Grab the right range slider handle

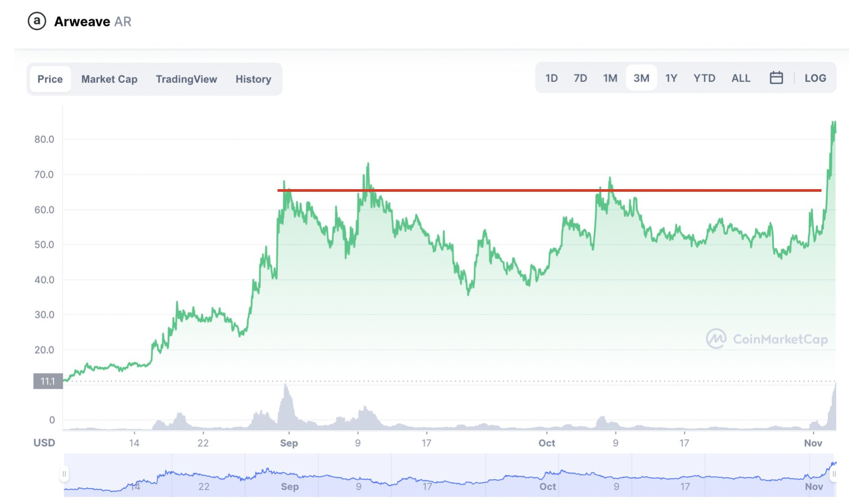tap(834, 474)
